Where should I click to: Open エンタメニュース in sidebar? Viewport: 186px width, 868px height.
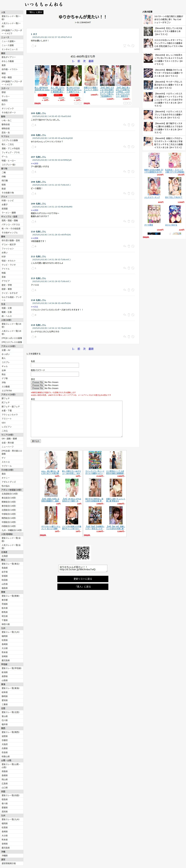tap(12, 49)
